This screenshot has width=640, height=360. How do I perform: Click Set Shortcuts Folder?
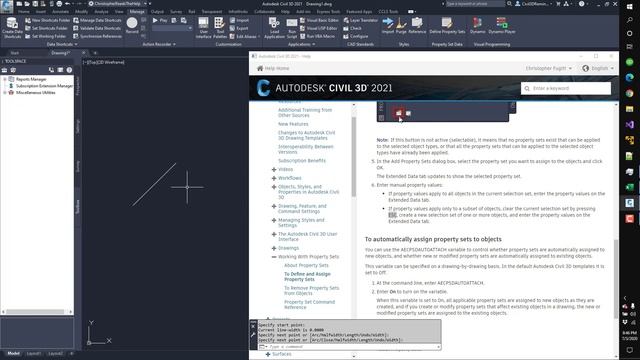point(46,28)
